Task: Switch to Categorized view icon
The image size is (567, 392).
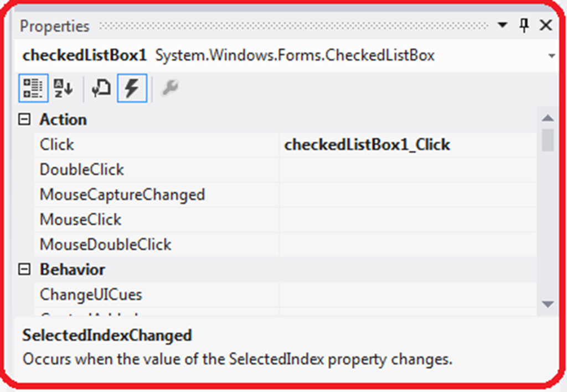Action: [x=33, y=88]
